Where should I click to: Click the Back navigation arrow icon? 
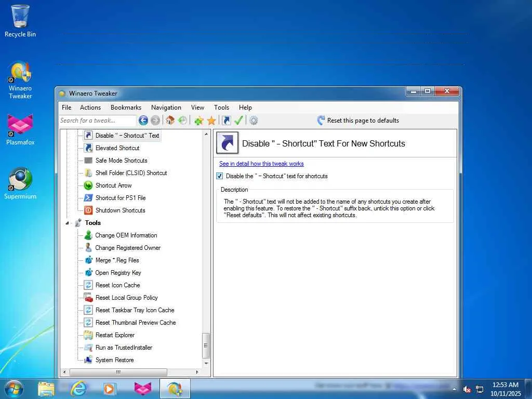click(x=143, y=120)
